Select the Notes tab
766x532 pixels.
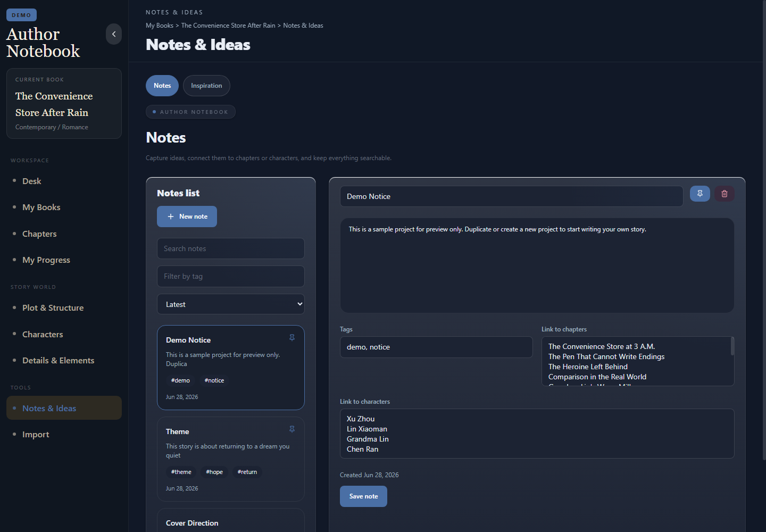162,86
